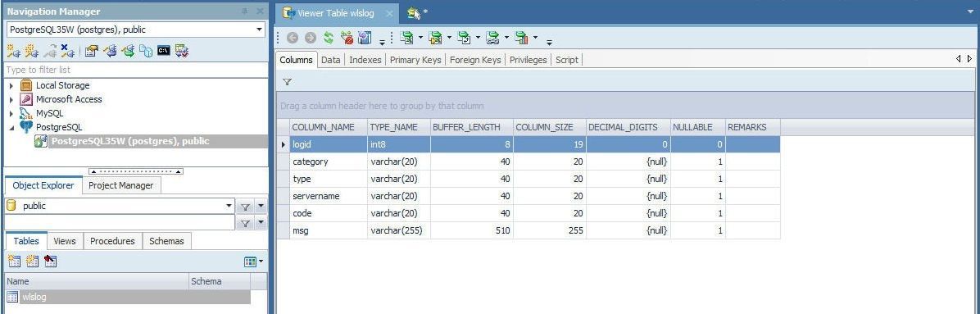This screenshot has width=980, height=314.
Task: Switch to the Data tab
Action: (330, 60)
